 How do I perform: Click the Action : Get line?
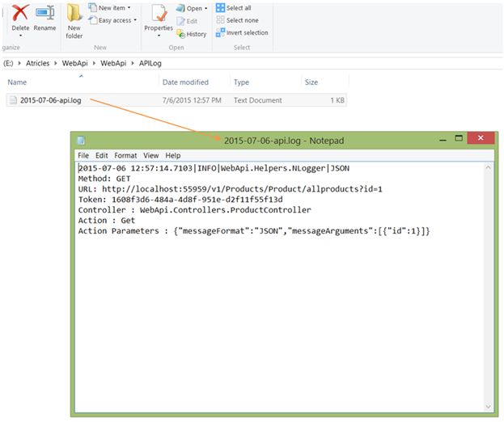click(107, 221)
